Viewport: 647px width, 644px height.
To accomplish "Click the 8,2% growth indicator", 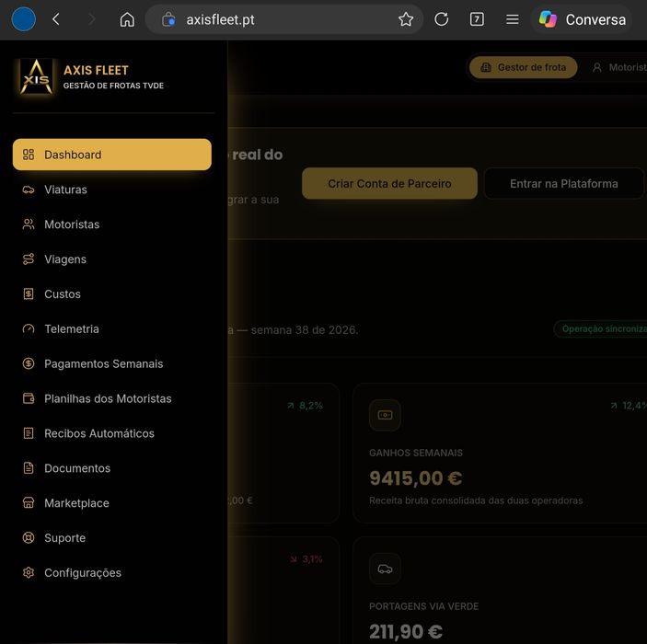I will point(305,406).
